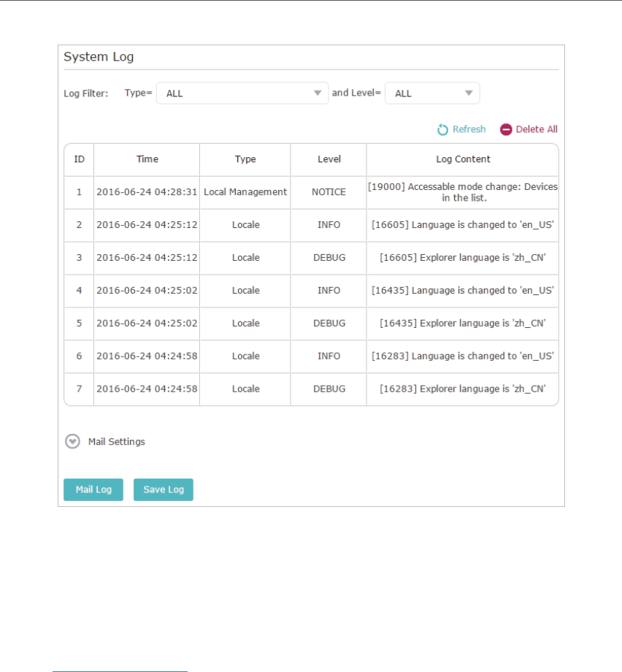Click the Mail Settings label

[x=117, y=442]
